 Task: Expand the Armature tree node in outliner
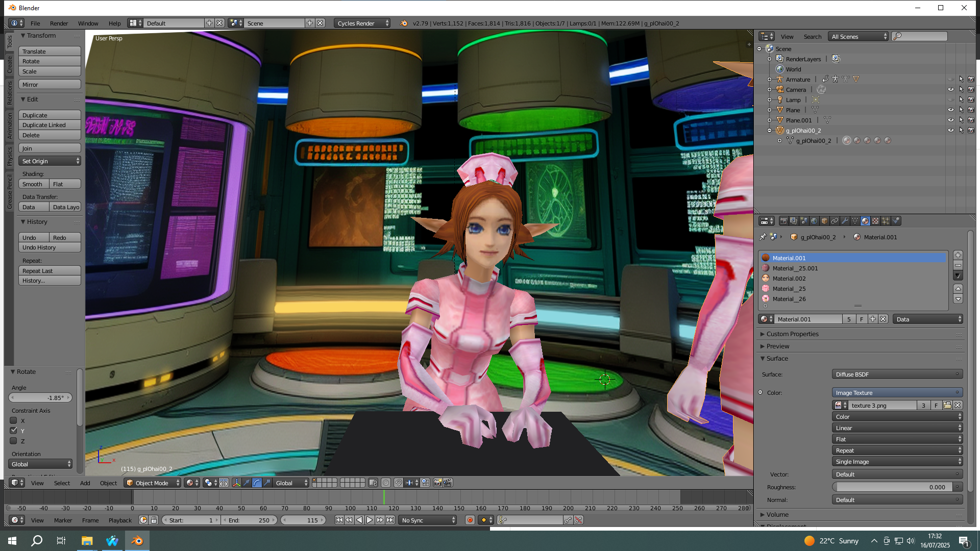(x=770, y=79)
